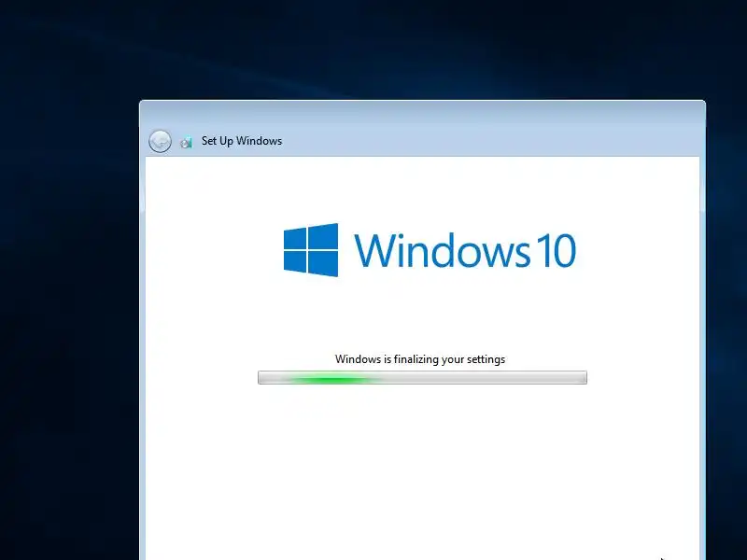This screenshot has height=560, width=747.
Task: Click the 'Windows 10' wordmark
Action: (x=465, y=250)
